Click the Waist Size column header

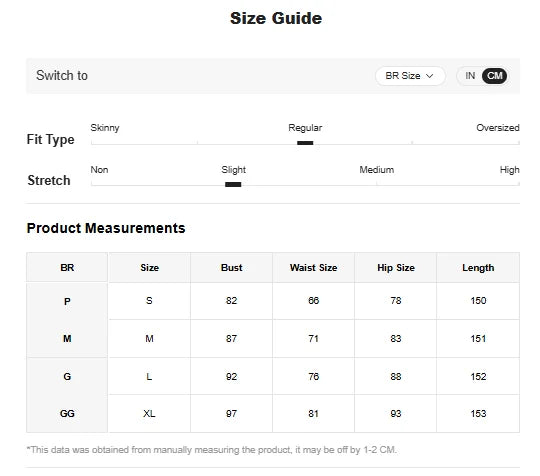pyautogui.click(x=313, y=268)
